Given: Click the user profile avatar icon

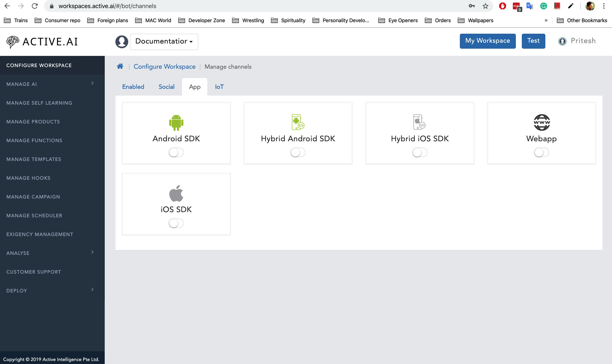Looking at the screenshot, I should (x=563, y=41).
